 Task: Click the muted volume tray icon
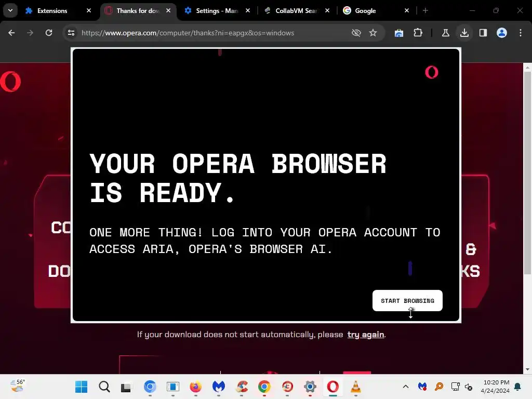tap(469, 387)
